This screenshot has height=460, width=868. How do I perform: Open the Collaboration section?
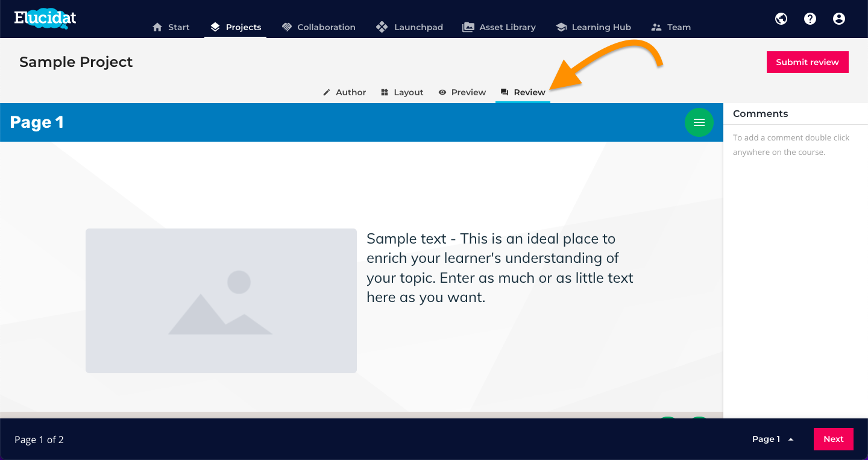coord(318,27)
